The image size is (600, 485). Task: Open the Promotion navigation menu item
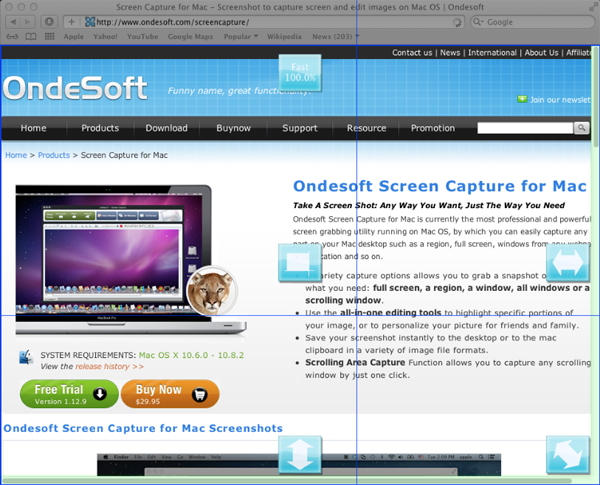(x=433, y=128)
